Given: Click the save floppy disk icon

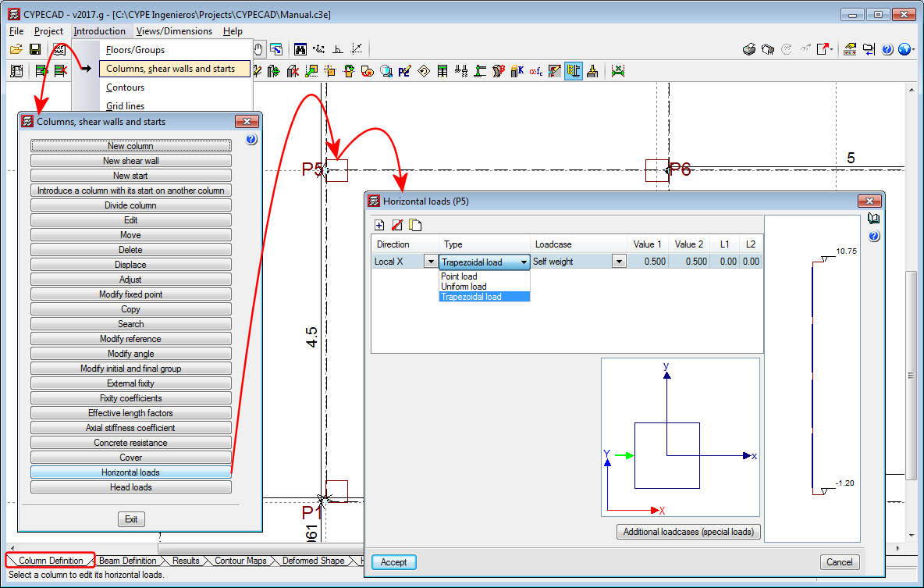Looking at the screenshot, I should click(35, 49).
